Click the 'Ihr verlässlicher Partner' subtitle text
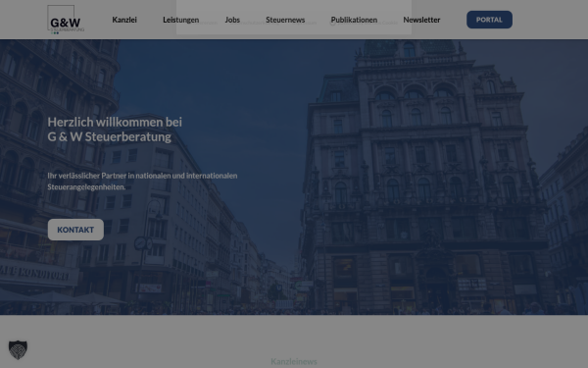The height and width of the screenshot is (368, 588). (142, 181)
